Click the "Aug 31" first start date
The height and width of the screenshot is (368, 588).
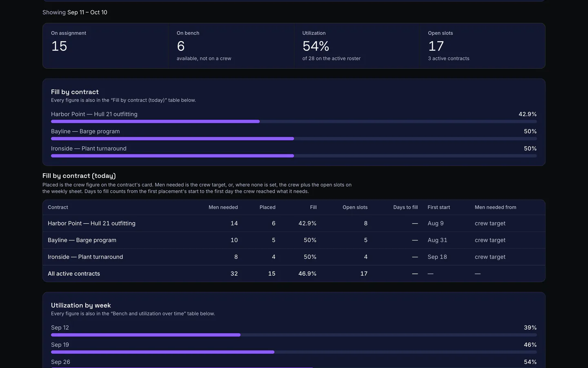click(437, 240)
